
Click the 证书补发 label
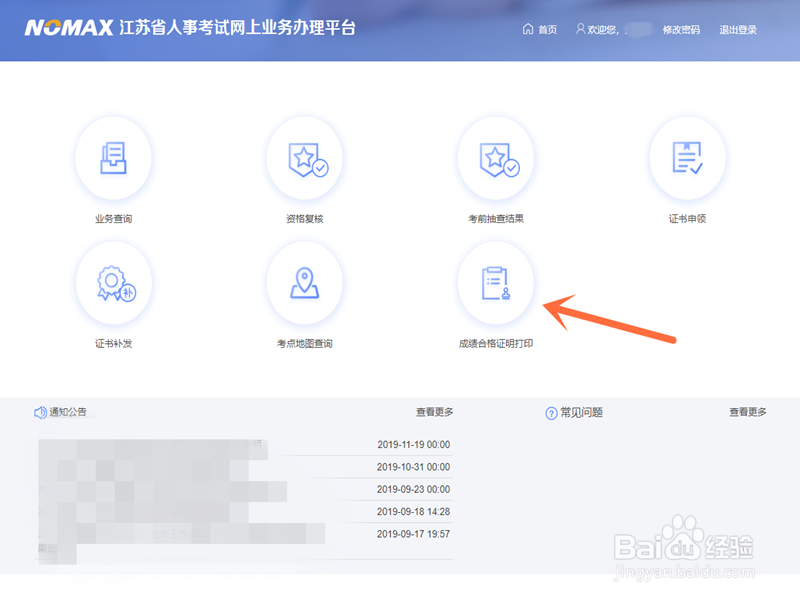pos(113,344)
